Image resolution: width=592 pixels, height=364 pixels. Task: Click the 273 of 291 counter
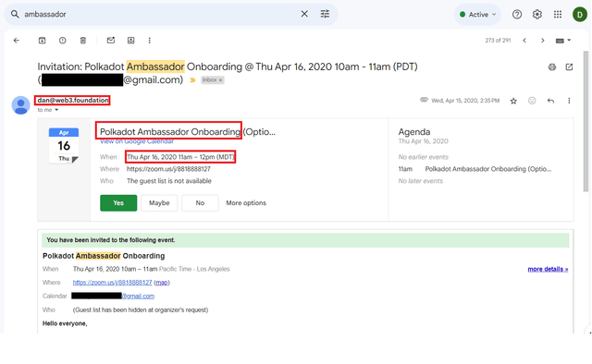point(498,41)
